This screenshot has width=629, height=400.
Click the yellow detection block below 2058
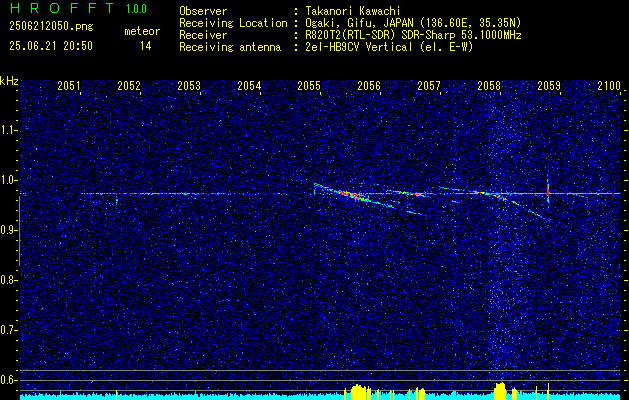[x=500, y=391]
